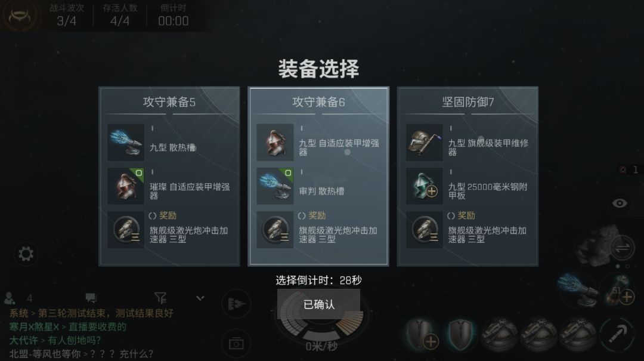Click 审判 散热槽 icon in middle card
This screenshot has height=361, width=644.
tap(275, 186)
